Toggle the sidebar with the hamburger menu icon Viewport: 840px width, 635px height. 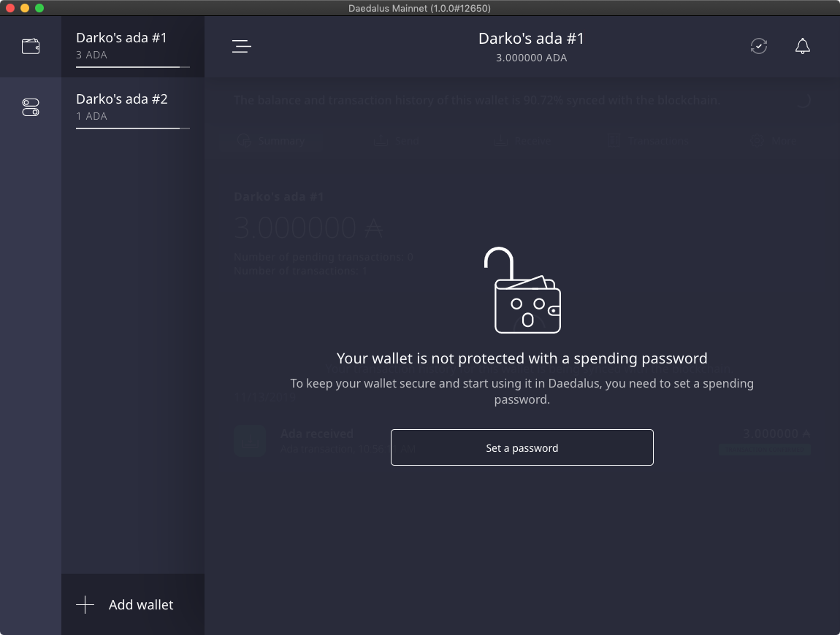tap(242, 47)
